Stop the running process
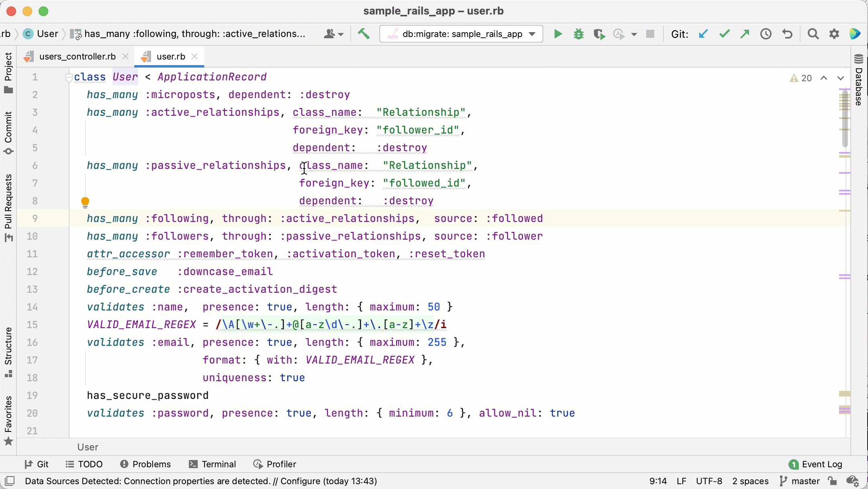868x489 pixels. coord(651,34)
